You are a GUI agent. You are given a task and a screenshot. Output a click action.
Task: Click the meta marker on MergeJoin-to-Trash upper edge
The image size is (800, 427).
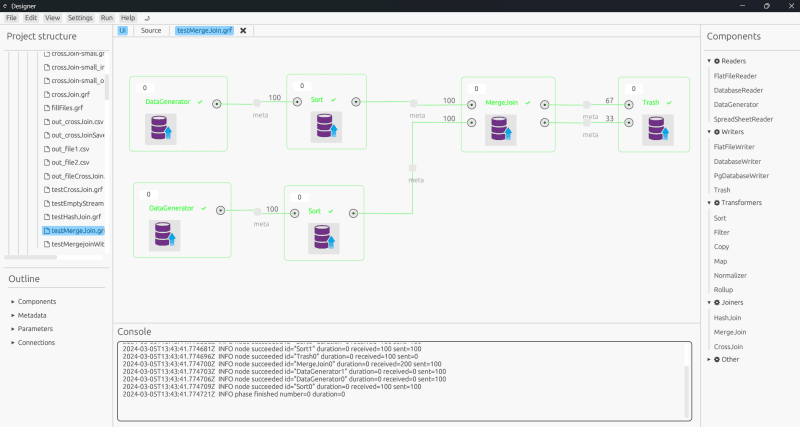(x=590, y=104)
